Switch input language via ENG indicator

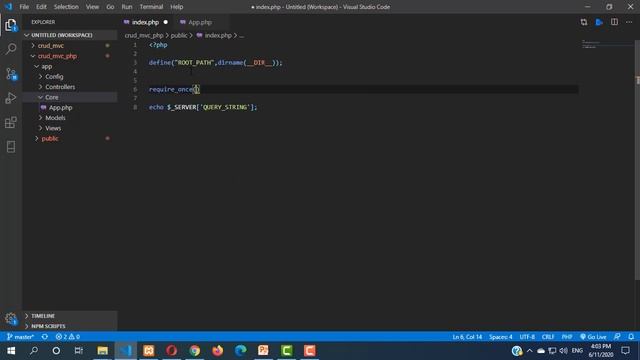pos(577,351)
